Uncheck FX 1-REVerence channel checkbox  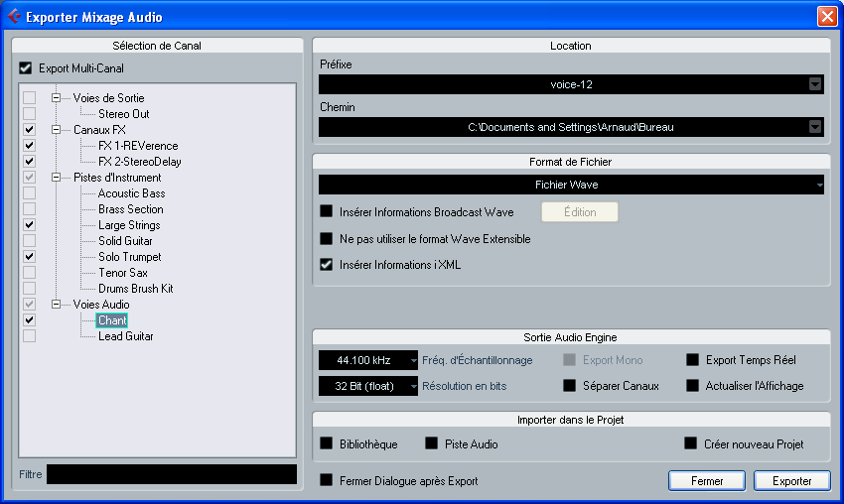tap(29, 146)
